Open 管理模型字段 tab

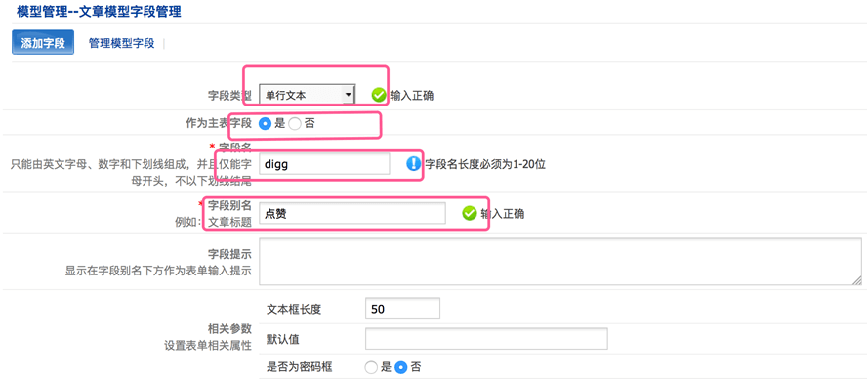121,43
